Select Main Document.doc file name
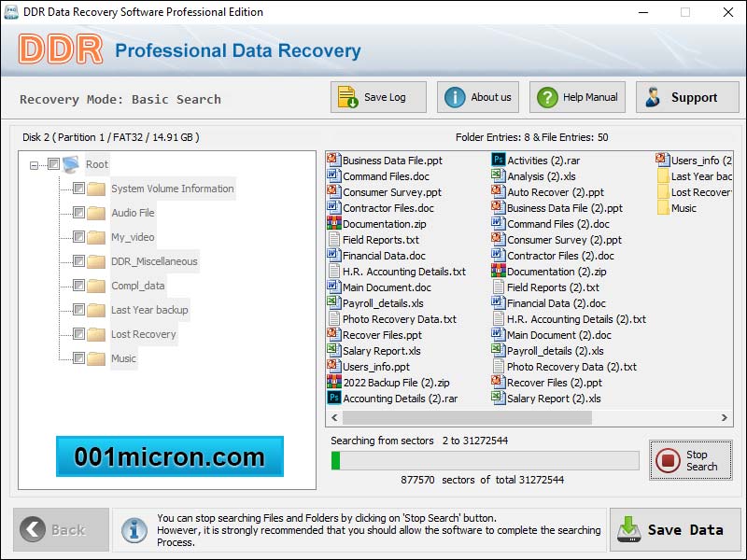This screenshot has width=747, height=560. pos(387,287)
